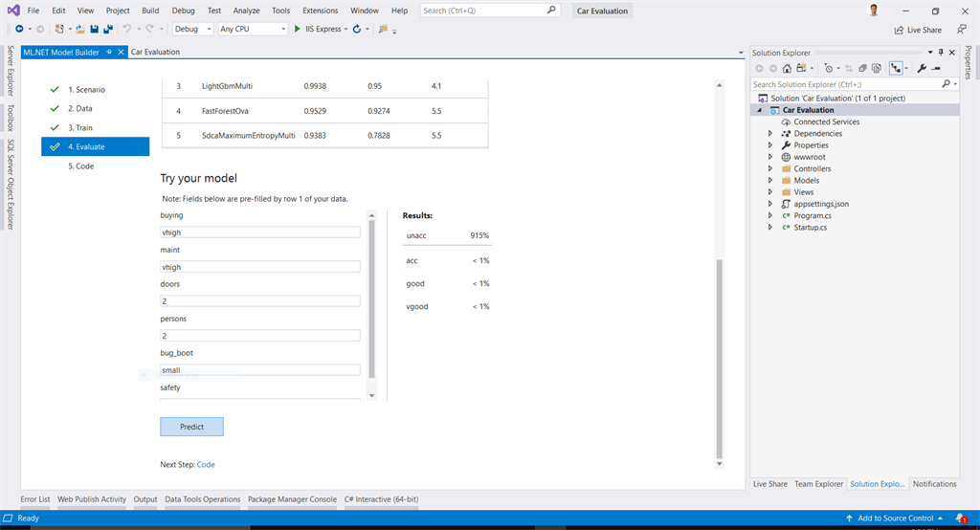Click Solution Explorer Home icon
This screenshot has width=980, height=530.
[x=787, y=68]
